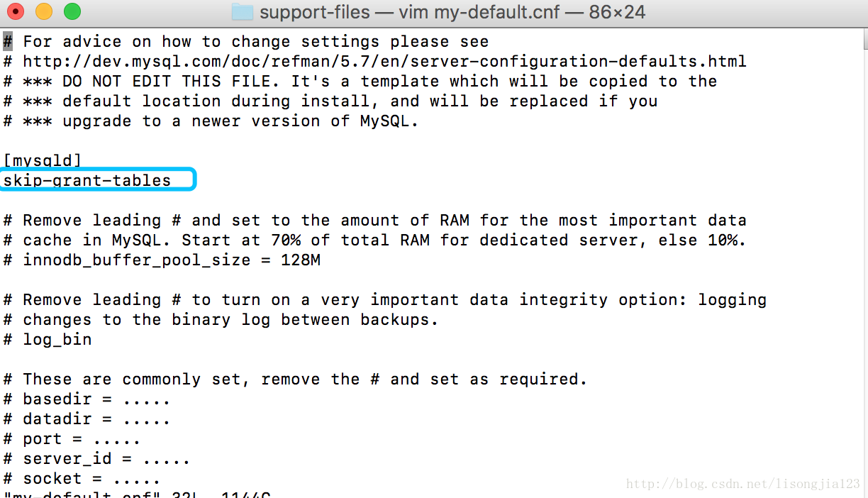Click the dev.mysql.com refman URL

coord(384,62)
